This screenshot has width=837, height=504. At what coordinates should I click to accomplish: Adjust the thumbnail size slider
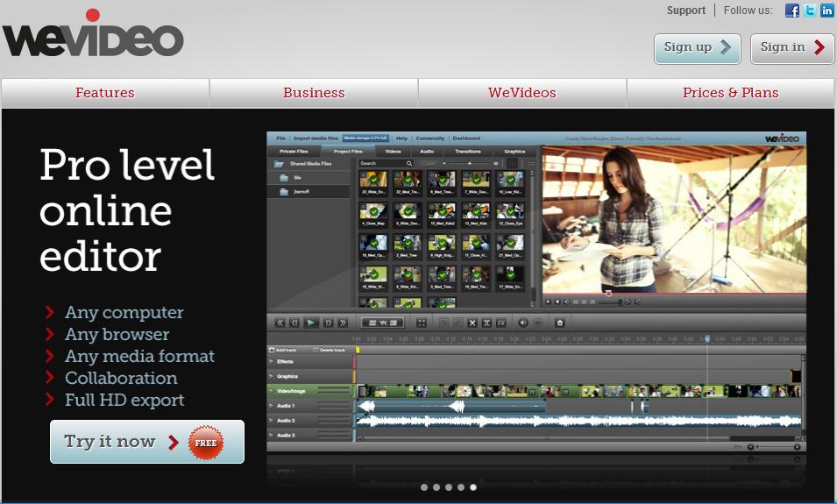coord(470,163)
